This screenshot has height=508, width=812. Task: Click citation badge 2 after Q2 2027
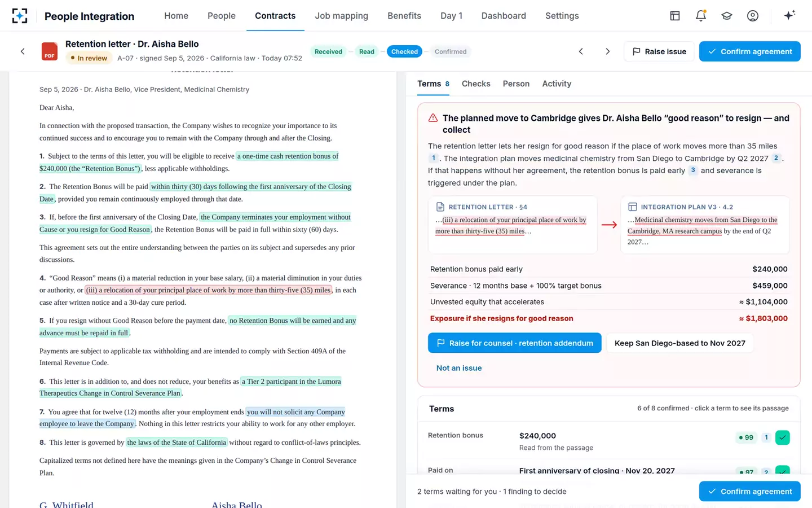(776, 158)
